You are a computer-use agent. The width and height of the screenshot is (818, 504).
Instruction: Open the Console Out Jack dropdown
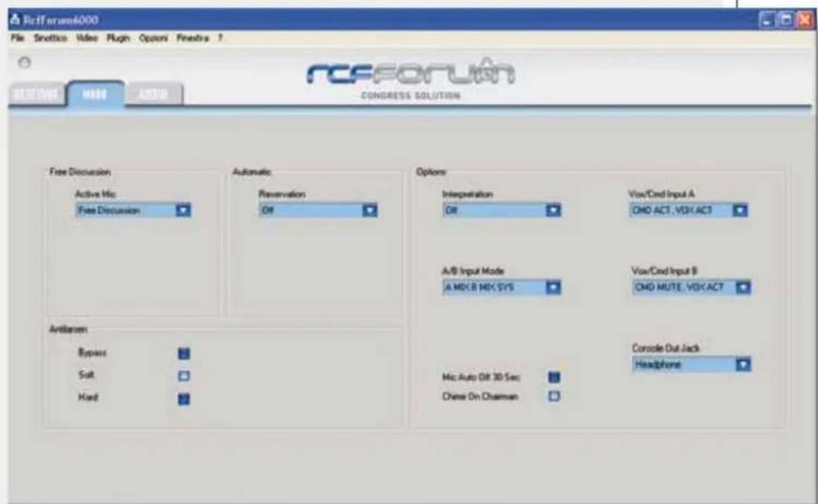(691, 364)
